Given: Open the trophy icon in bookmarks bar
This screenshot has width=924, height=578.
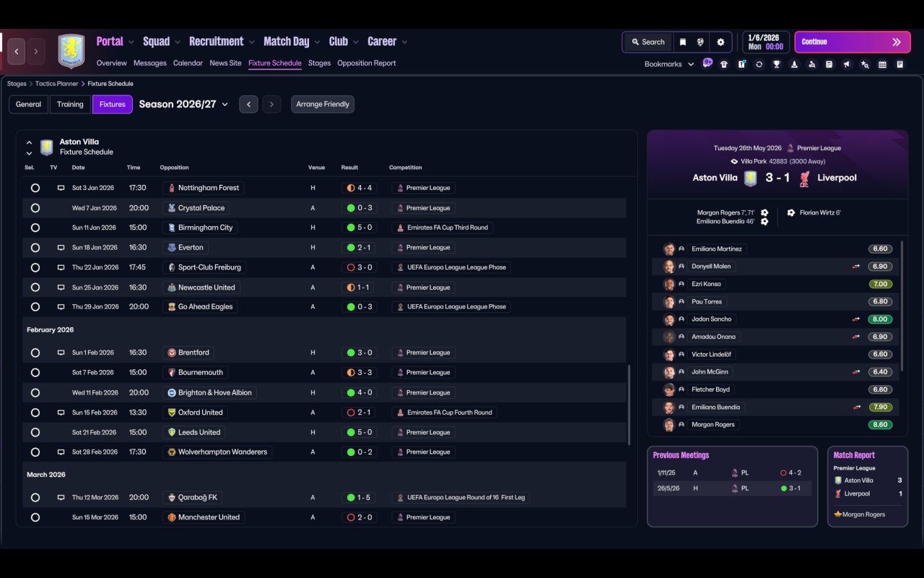Looking at the screenshot, I should pos(777,64).
